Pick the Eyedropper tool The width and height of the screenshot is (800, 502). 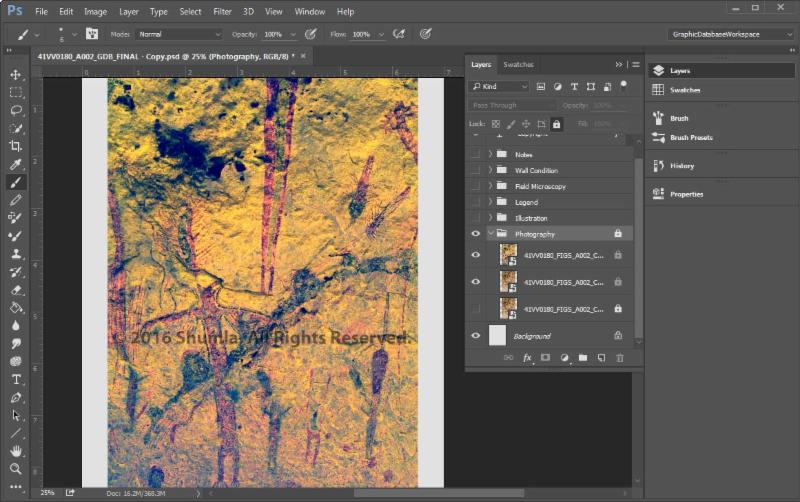coord(16,164)
